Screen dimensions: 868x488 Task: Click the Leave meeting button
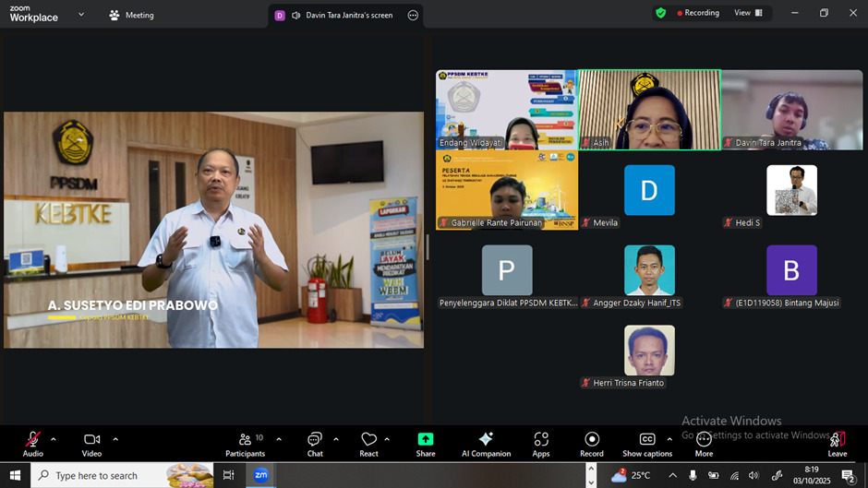tap(838, 443)
